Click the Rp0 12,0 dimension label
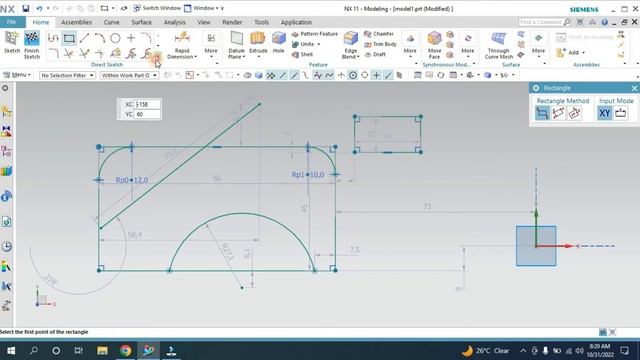640x360 pixels. tap(132, 180)
